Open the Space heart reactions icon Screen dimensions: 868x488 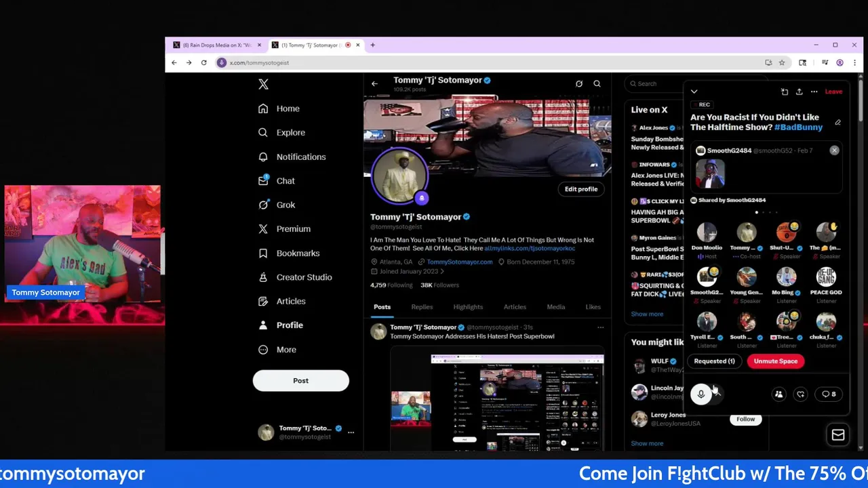click(x=801, y=394)
